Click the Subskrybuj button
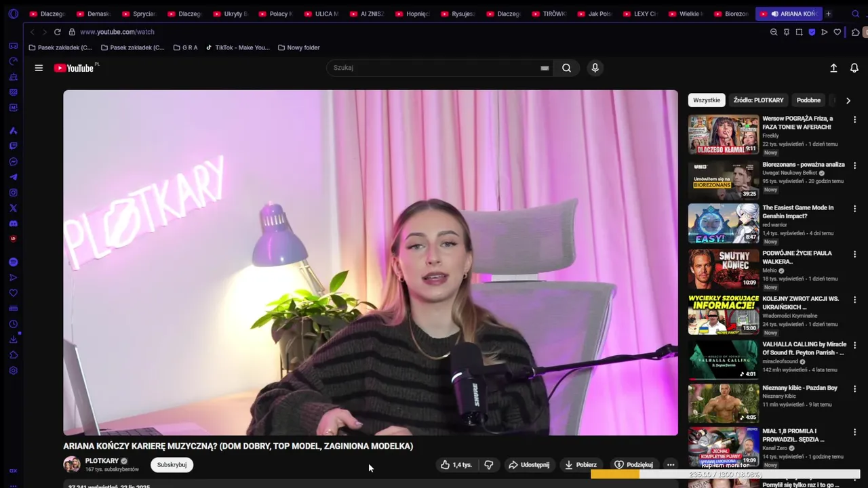 (172, 465)
